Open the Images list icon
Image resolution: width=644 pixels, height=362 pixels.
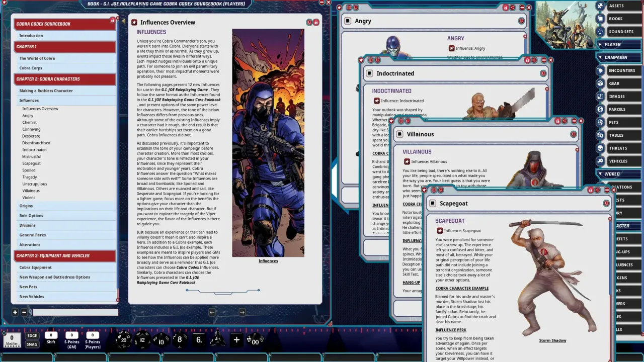coord(600,97)
